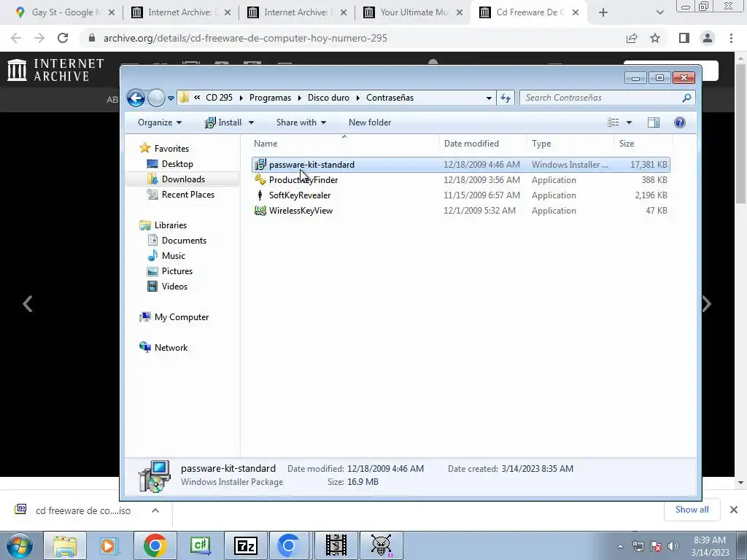The height and width of the screenshot is (560, 747).
Task: Open Chrome three-dot menu
Action: tap(731, 38)
